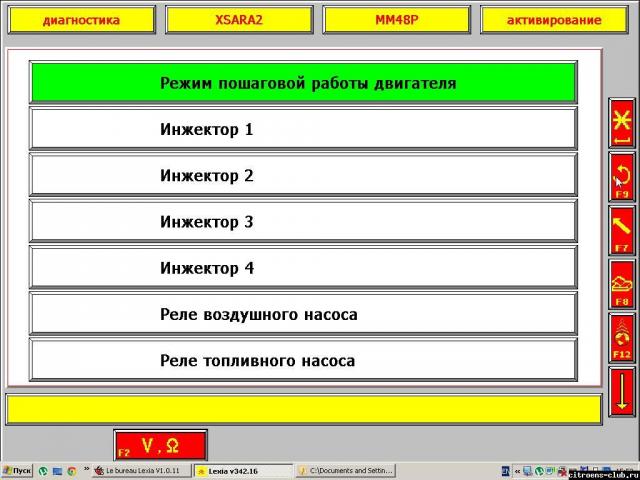Select Режим пошаговой работы двигателя
This screenshot has height=480, width=640.
click(303, 83)
